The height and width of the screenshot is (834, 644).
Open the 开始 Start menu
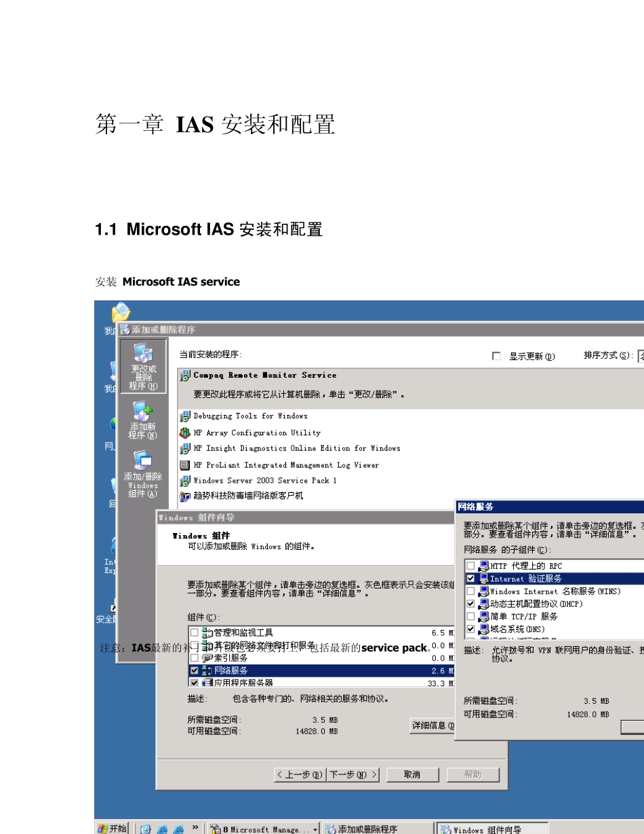[113, 829]
